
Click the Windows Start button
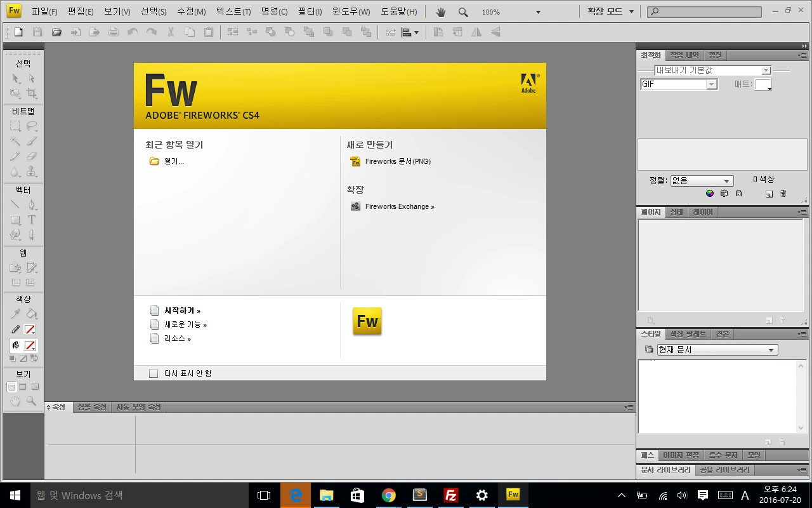click(15, 495)
